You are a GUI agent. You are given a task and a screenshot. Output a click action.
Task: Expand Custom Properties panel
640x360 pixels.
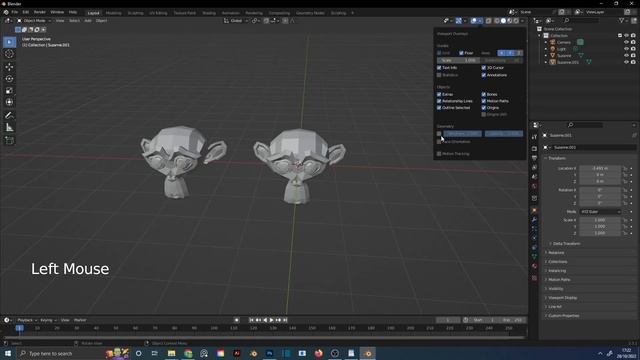[x=563, y=316]
